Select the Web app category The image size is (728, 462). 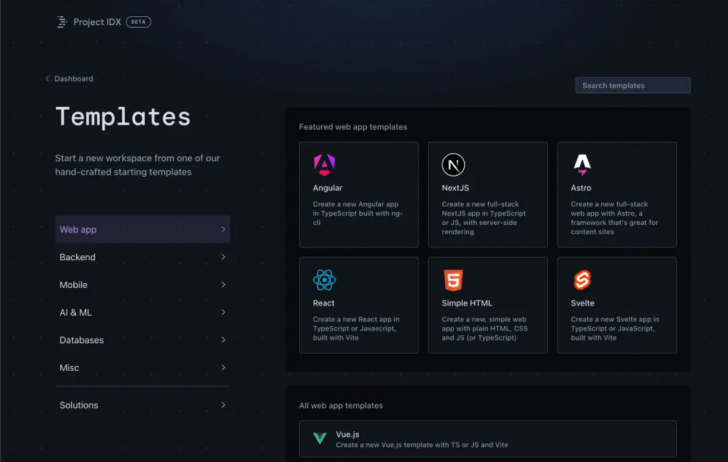tap(78, 230)
